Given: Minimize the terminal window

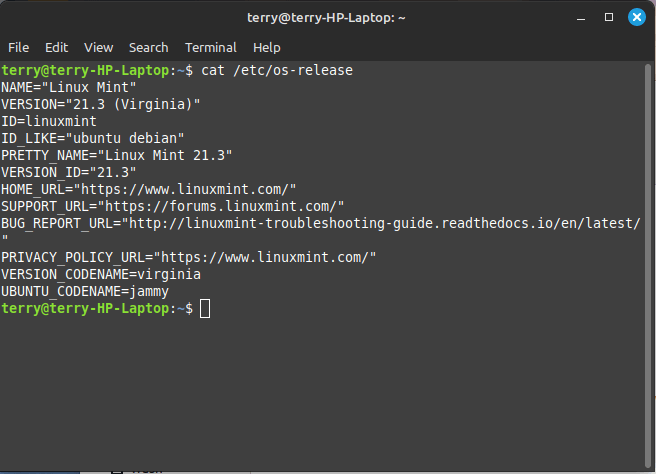Looking at the screenshot, I should [581, 18].
